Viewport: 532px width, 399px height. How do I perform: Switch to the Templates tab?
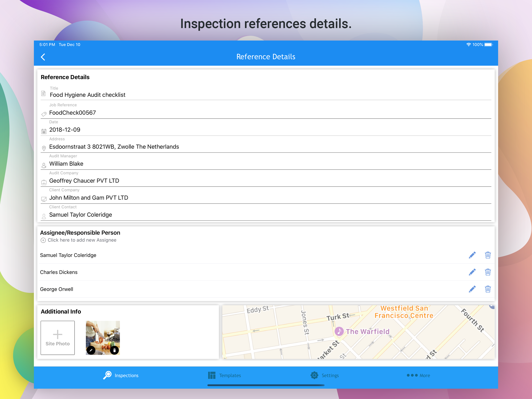click(x=224, y=375)
